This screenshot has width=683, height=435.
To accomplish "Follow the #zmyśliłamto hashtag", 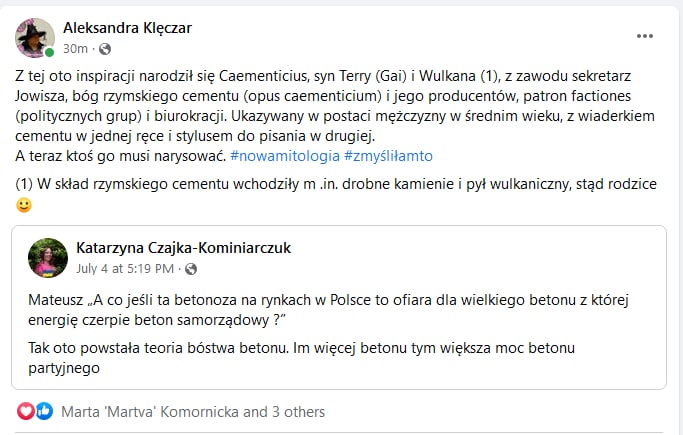I will click(388, 156).
